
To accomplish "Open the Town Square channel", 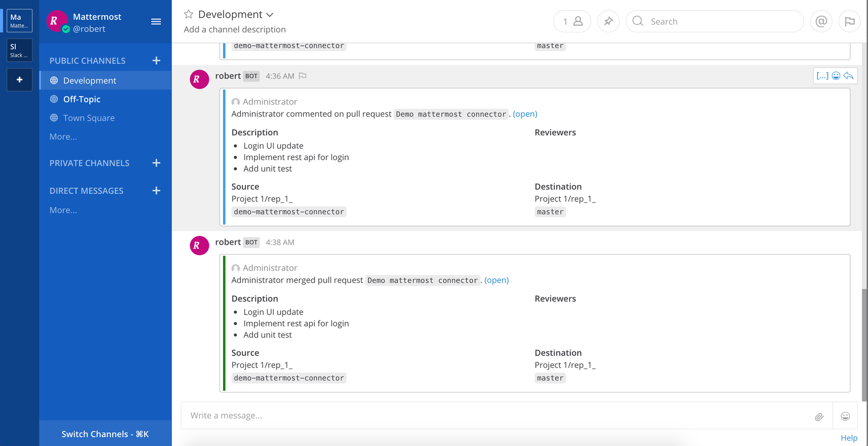I will pos(106,118).
